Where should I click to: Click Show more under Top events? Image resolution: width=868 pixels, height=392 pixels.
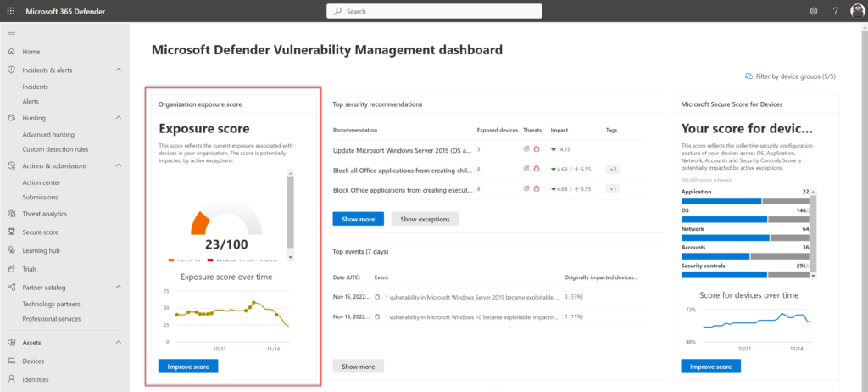pyautogui.click(x=359, y=367)
